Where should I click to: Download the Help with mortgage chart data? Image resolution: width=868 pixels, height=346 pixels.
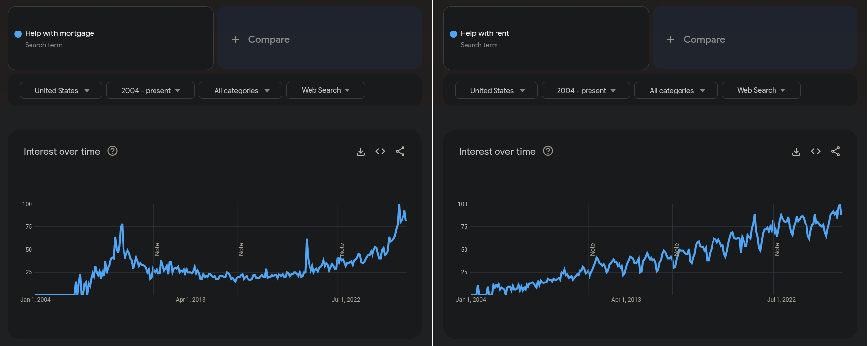361,152
